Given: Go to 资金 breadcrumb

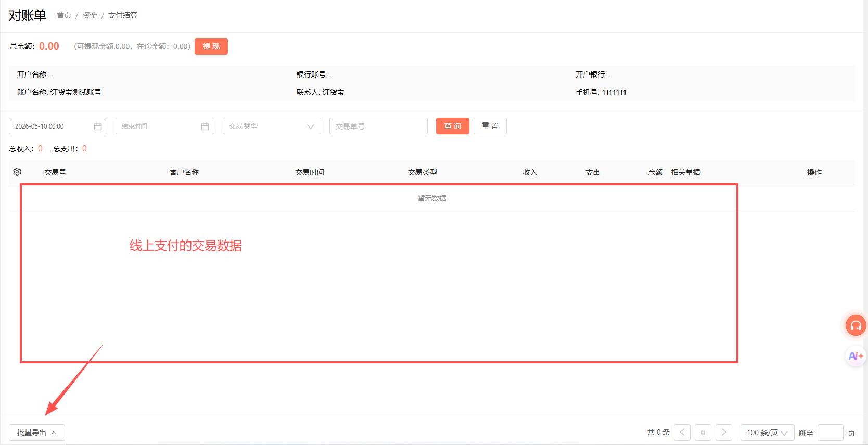Looking at the screenshot, I should [x=90, y=15].
